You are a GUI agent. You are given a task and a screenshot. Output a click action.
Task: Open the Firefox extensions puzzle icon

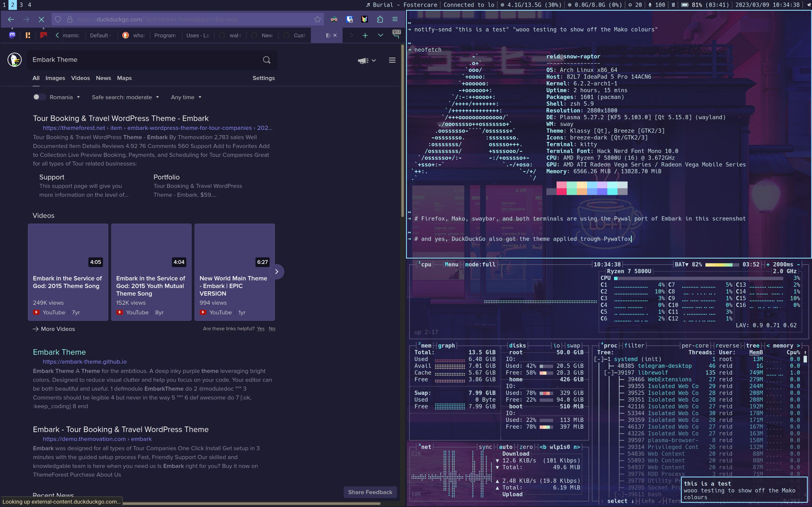point(379,19)
